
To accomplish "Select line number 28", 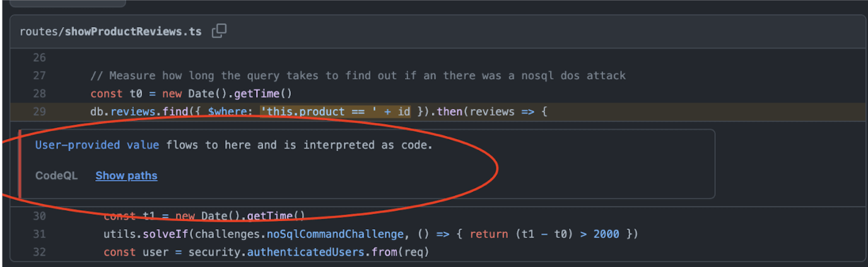I will click(x=39, y=94).
